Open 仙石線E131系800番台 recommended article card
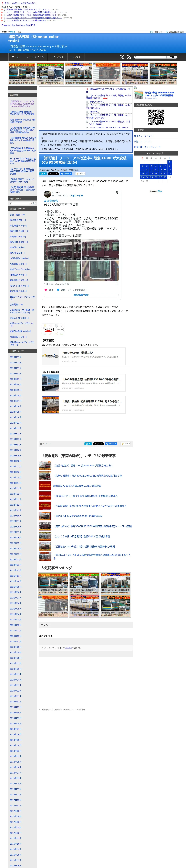Screen dimensions: 186x868 click(83, 383)
